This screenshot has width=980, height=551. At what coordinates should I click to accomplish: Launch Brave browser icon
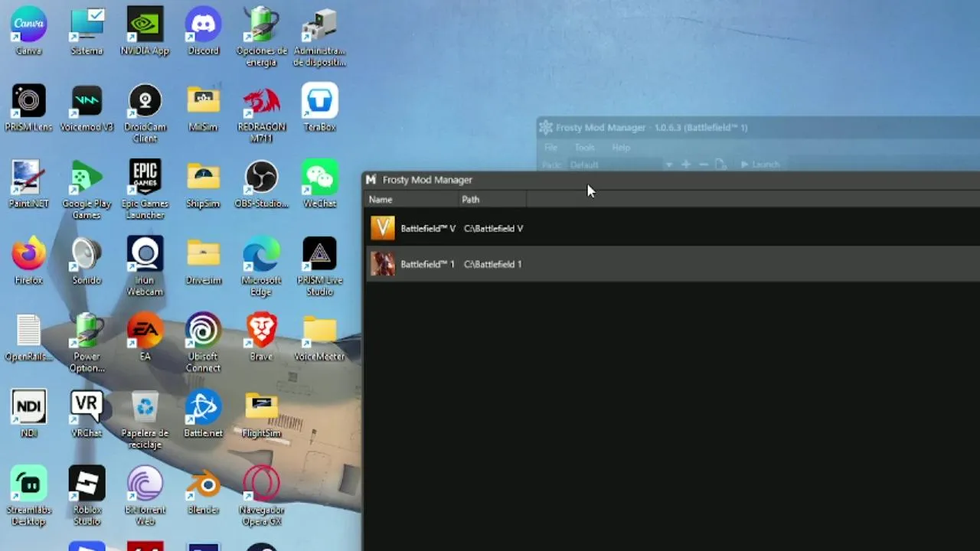(261, 337)
